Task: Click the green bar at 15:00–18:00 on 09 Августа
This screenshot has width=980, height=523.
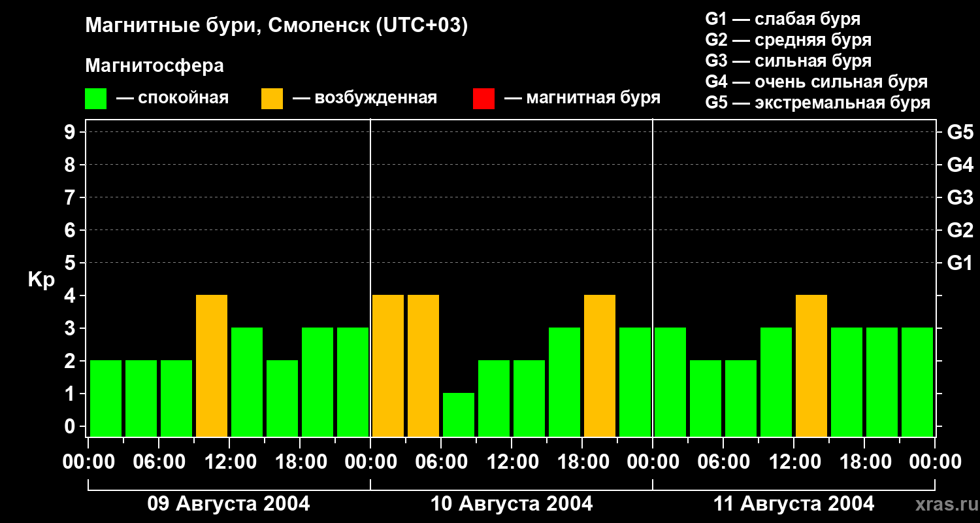Action: [x=282, y=398]
